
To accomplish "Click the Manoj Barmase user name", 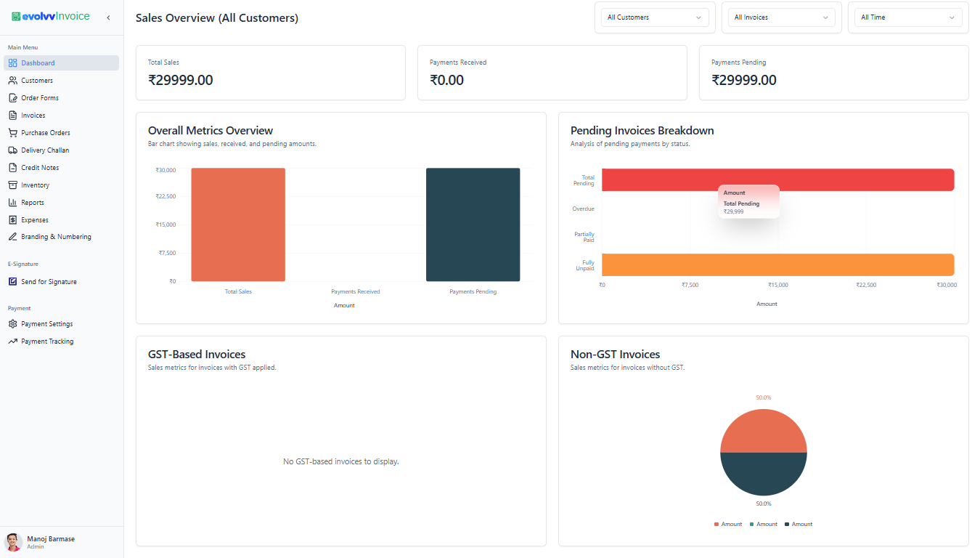I will [x=51, y=539].
